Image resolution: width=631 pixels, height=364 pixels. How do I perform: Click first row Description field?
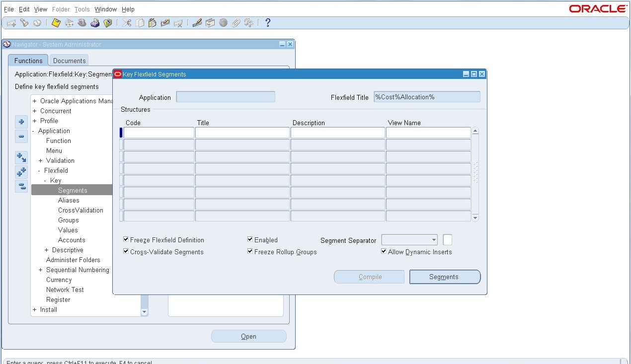tap(337, 133)
